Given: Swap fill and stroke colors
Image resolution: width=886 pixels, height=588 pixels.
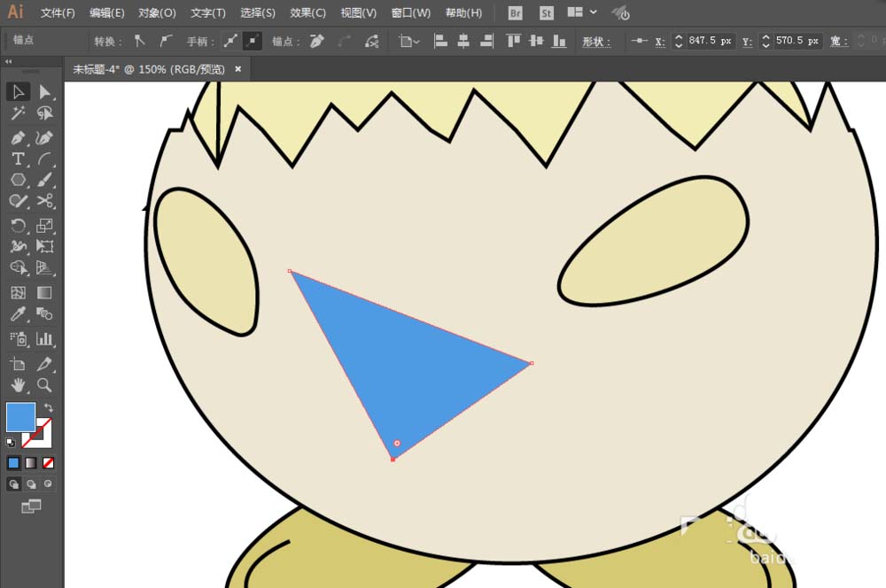Looking at the screenshot, I should click(x=49, y=407).
